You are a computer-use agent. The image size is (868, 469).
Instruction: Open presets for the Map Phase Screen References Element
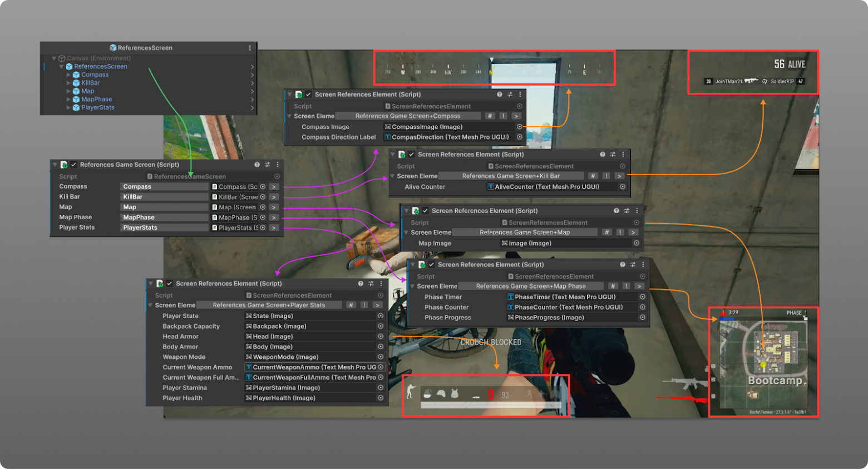pyautogui.click(x=633, y=265)
